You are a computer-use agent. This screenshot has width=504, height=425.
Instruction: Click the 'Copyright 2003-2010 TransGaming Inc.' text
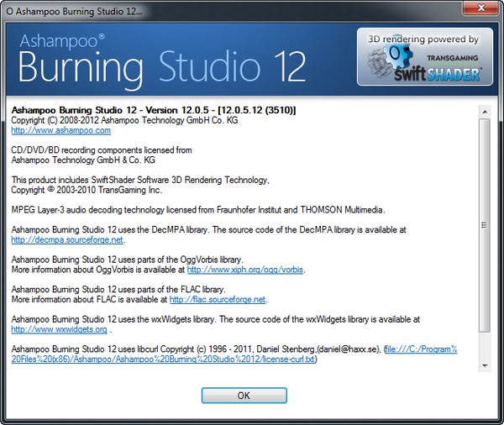(x=87, y=190)
